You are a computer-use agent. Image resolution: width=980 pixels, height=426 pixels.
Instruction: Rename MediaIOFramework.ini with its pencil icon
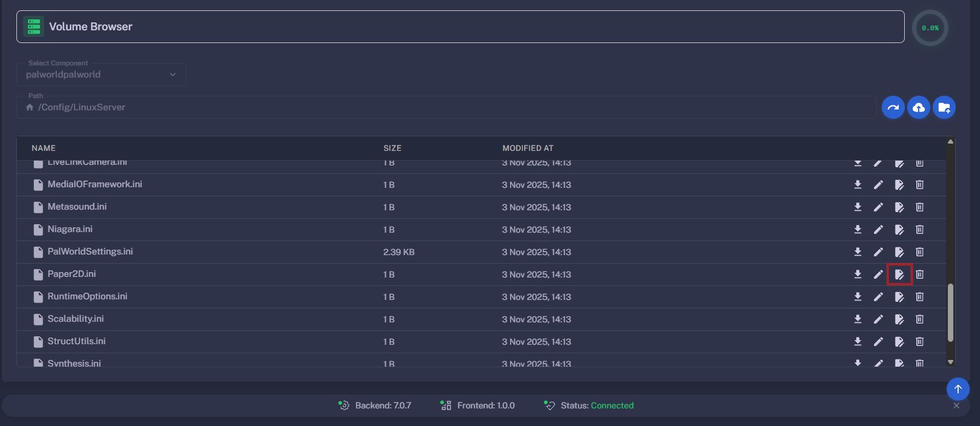click(878, 185)
